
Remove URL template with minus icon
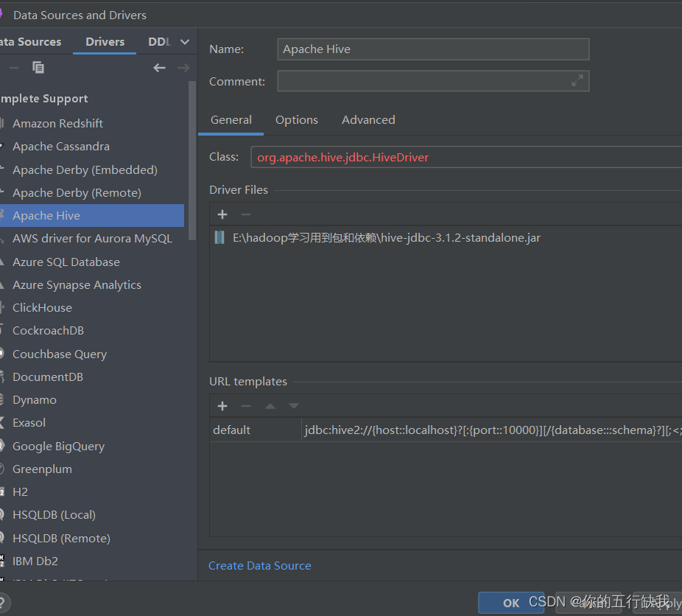tap(246, 406)
